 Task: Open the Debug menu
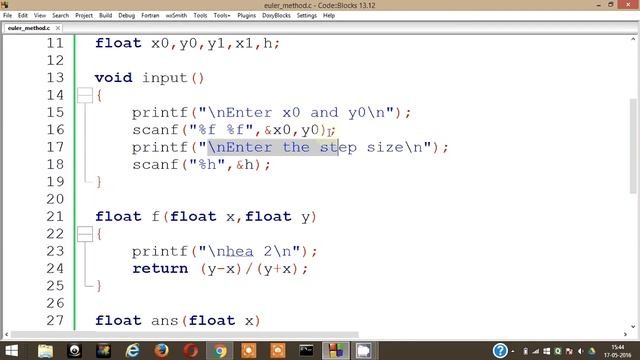click(127, 16)
